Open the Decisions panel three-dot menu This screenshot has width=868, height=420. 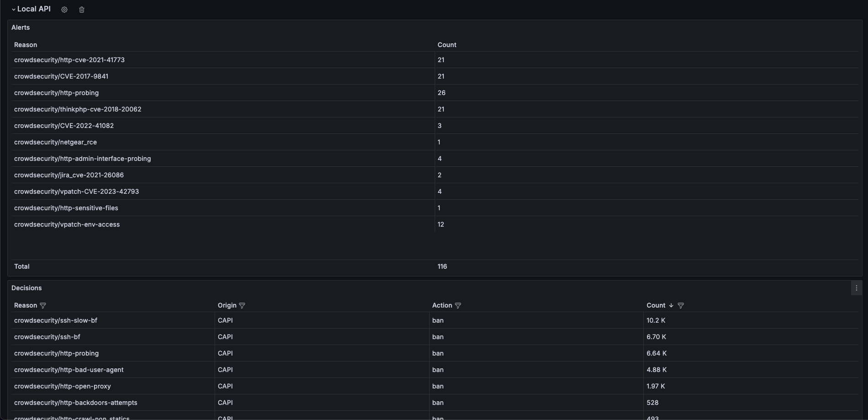tap(856, 288)
